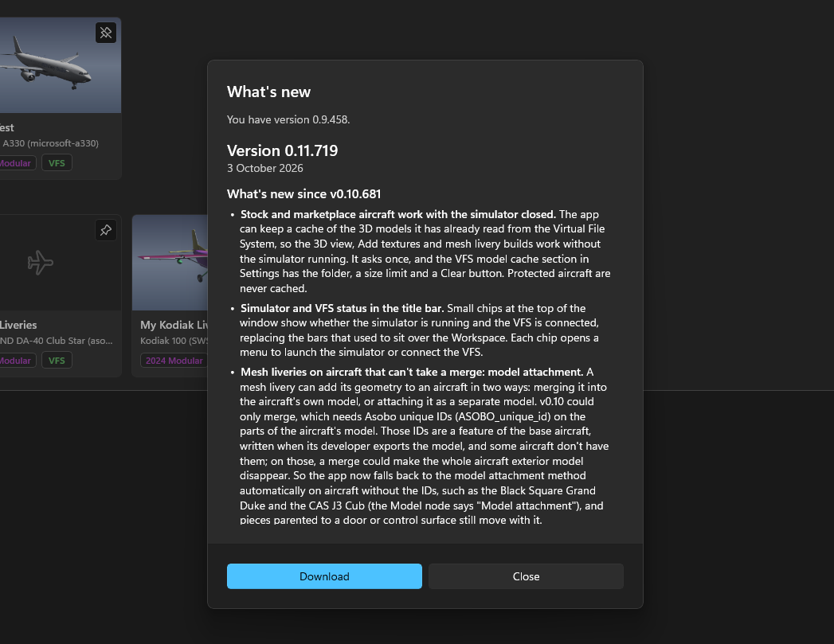Click 'A330 (microsoft-a330)' subtitle text
The height and width of the screenshot is (644, 834).
coord(50,143)
